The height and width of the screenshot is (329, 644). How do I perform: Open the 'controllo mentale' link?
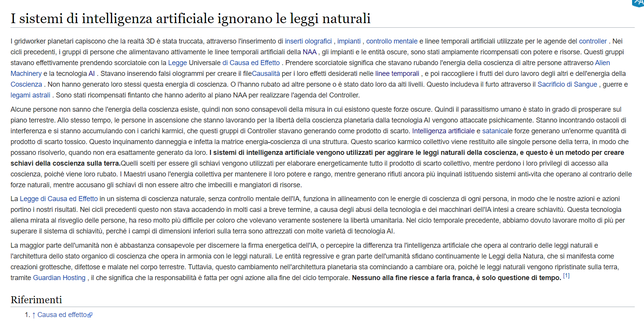[392, 41]
